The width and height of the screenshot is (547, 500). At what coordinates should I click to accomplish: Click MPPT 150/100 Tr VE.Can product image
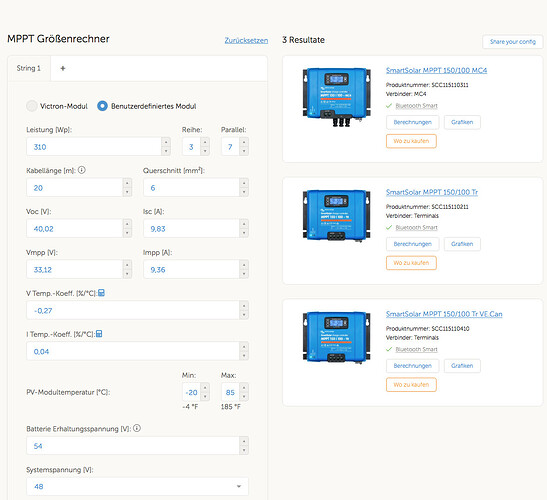pyautogui.click(x=337, y=338)
